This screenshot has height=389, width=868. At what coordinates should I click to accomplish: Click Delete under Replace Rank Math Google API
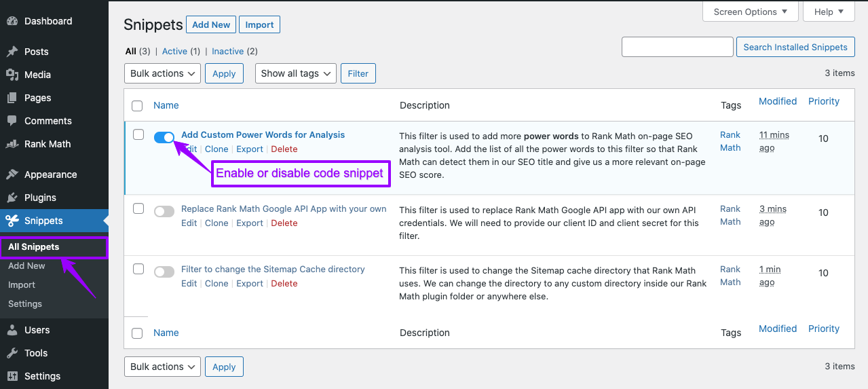[x=284, y=223]
